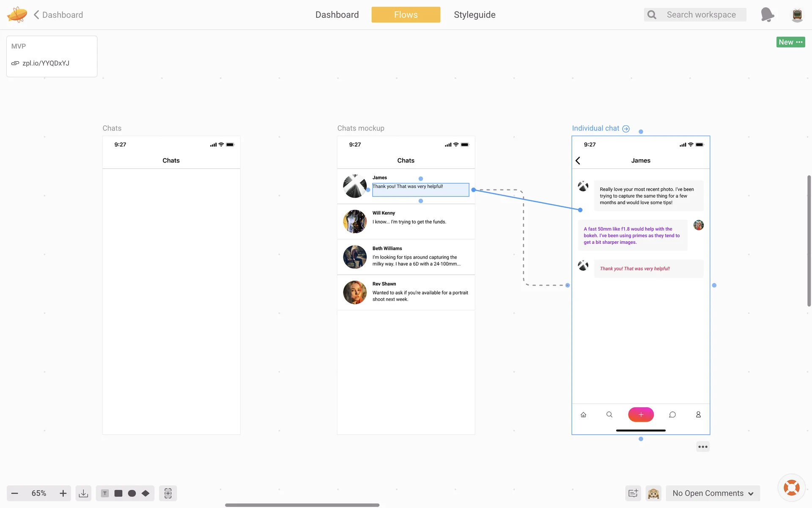The width and height of the screenshot is (812, 508).
Task: Zoom in with the plus button
Action: point(63,493)
